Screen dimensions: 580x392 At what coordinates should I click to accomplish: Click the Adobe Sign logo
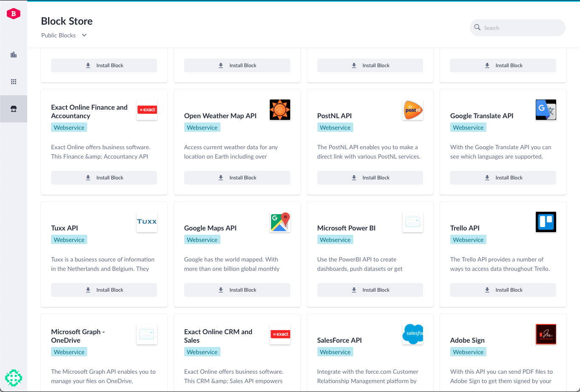(x=546, y=334)
